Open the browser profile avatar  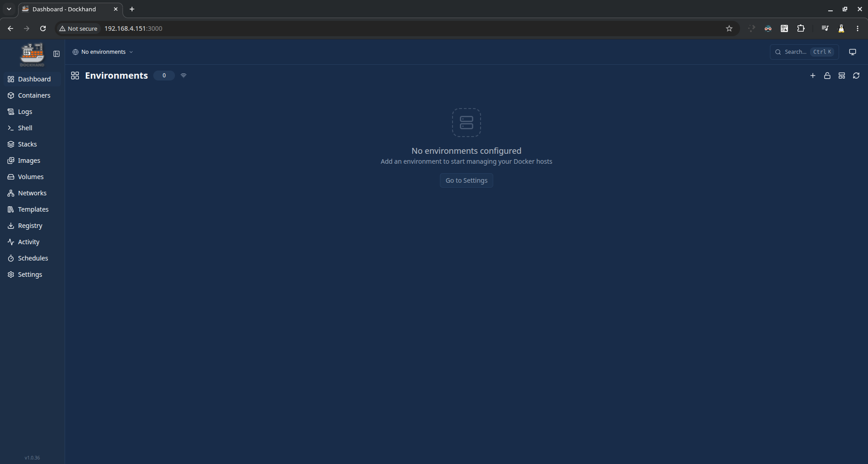[x=841, y=28]
